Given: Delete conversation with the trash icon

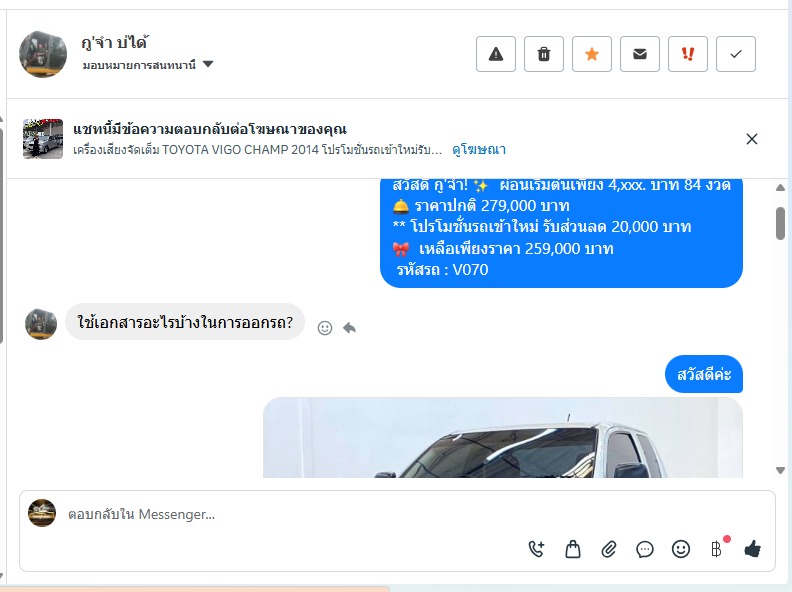Looking at the screenshot, I should (x=543, y=54).
